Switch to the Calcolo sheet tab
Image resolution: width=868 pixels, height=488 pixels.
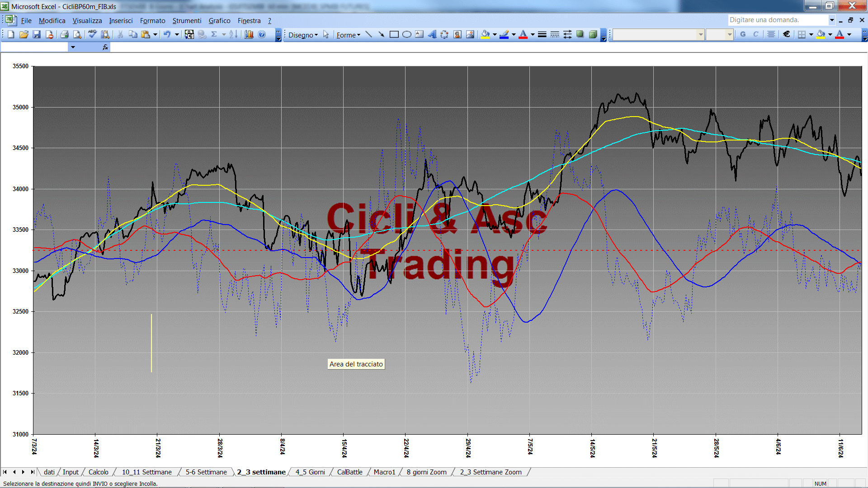tap(98, 472)
